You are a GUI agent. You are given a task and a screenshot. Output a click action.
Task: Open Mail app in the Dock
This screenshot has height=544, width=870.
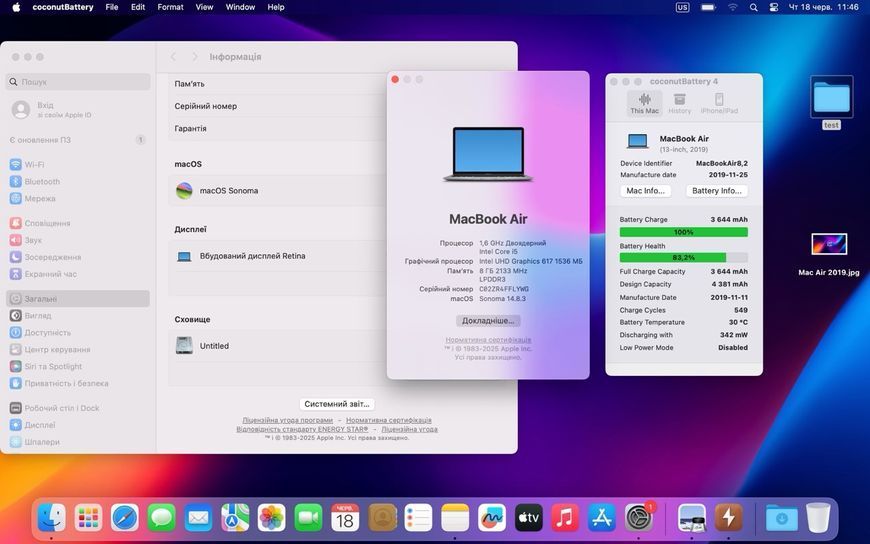[x=198, y=518]
